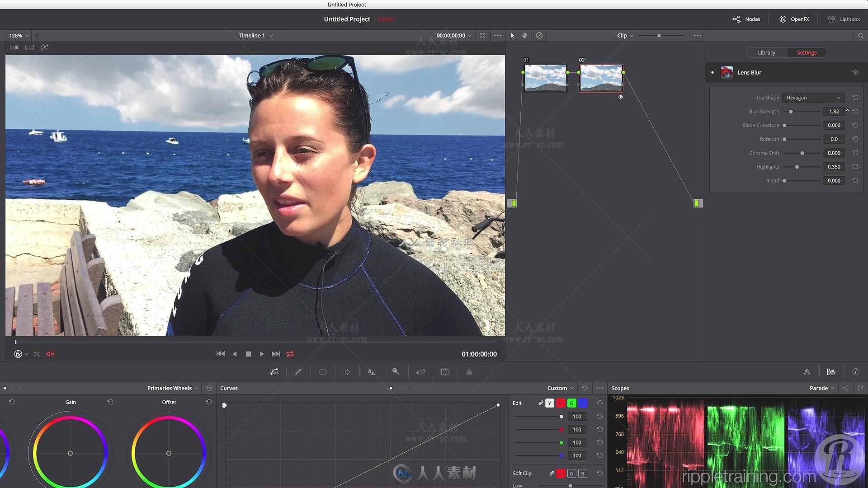The width and height of the screenshot is (868, 488).
Task: Click the color picker eyedropper icon
Action: coord(298,372)
